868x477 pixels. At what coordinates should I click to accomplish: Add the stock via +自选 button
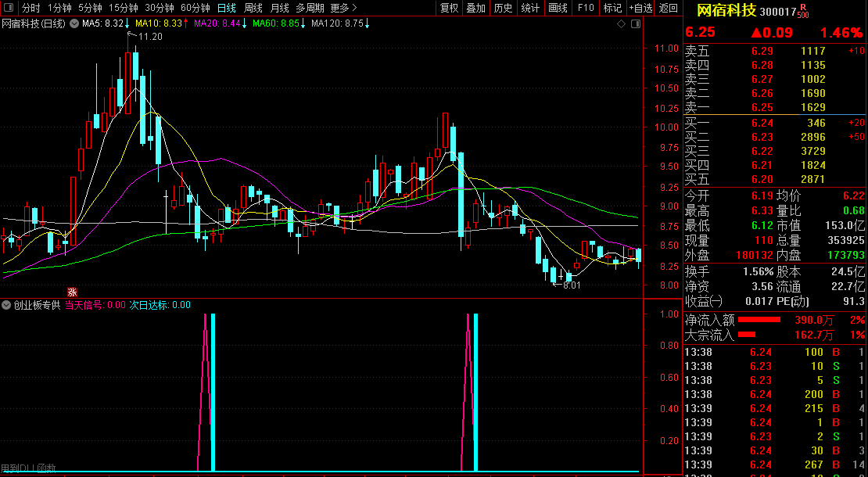(x=640, y=8)
